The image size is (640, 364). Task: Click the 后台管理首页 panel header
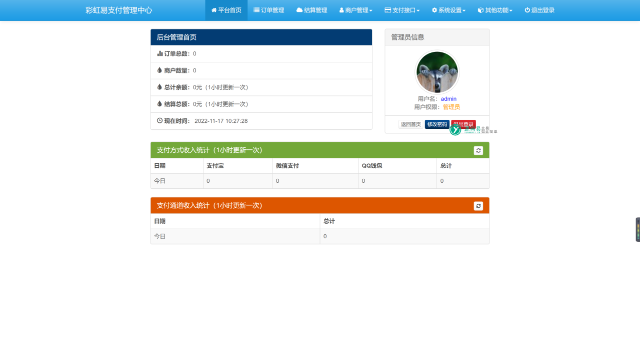tap(261, 37)
